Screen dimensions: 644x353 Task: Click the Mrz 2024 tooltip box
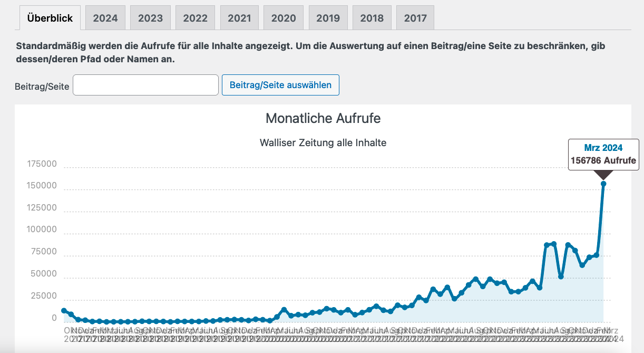pos(603,155)
